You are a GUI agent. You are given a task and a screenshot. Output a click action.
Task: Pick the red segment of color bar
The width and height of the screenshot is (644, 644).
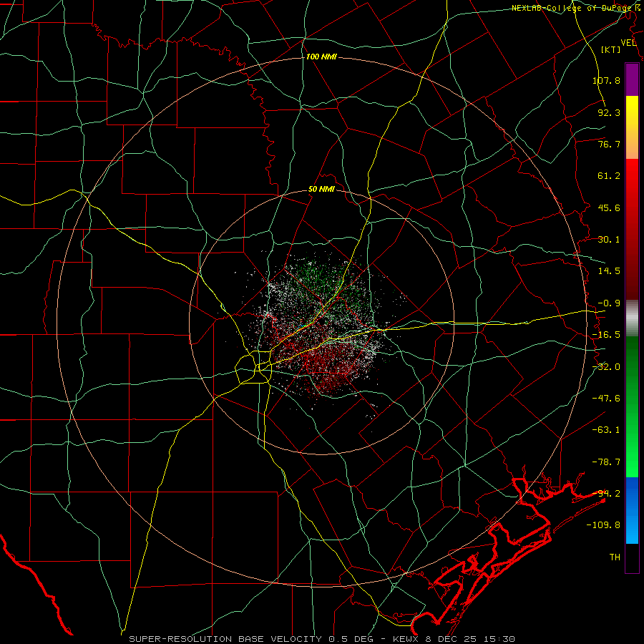point(632,229)
